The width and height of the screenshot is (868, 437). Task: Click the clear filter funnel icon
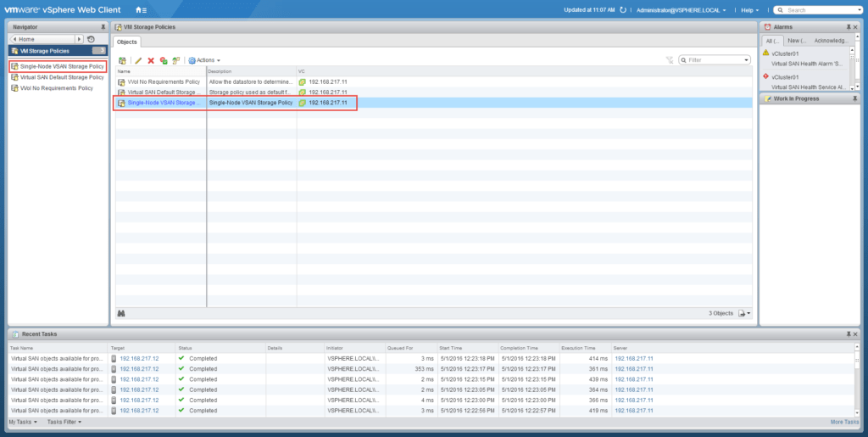tap(670, 59)
